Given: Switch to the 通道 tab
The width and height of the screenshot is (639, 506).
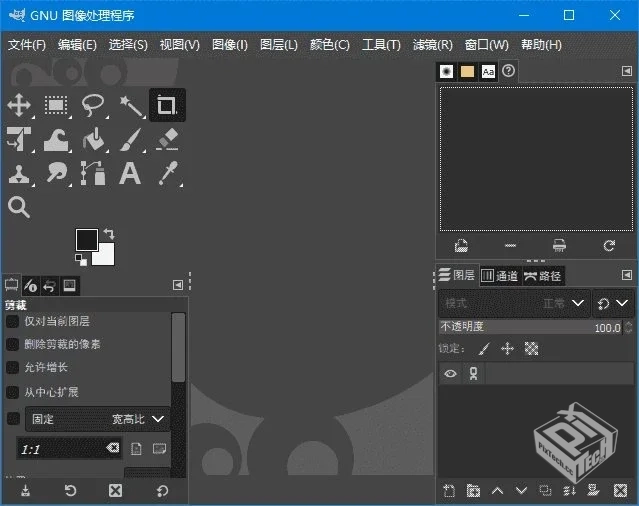Looking at the screenshot, I should [x=500, y=276].
